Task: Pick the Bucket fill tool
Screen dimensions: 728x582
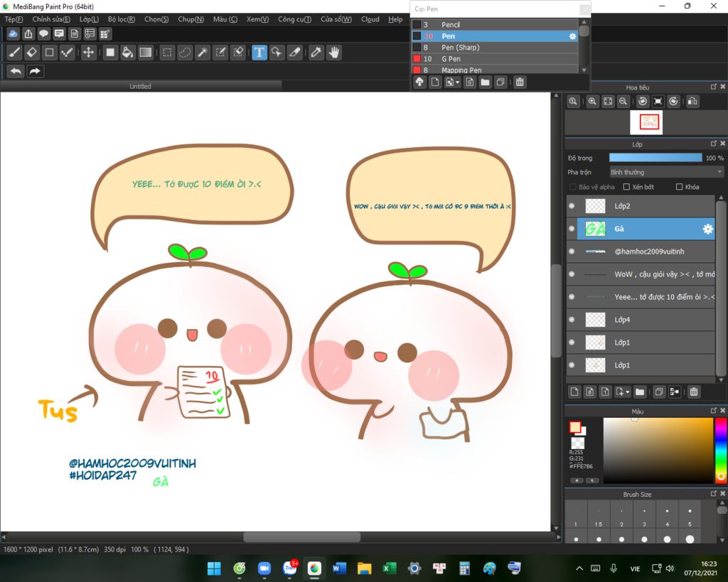Action: point(128,53)
